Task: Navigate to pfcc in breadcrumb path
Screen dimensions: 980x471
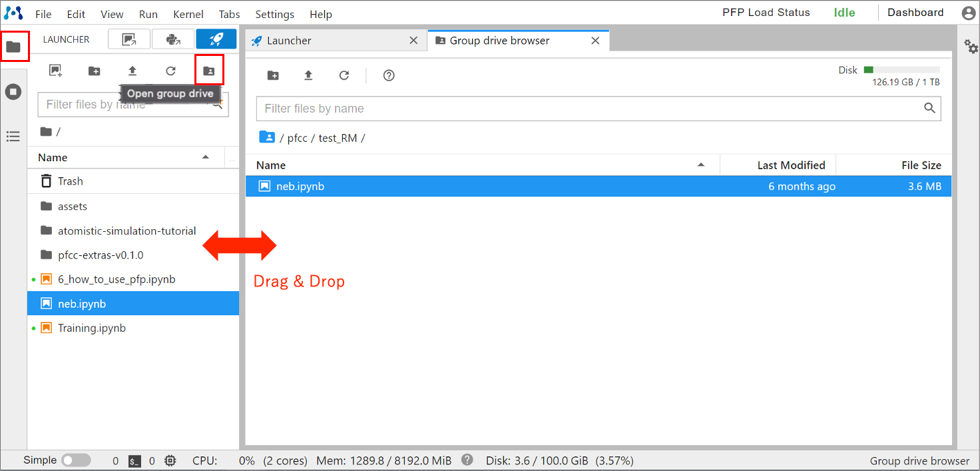Action: tap(297, 138)
